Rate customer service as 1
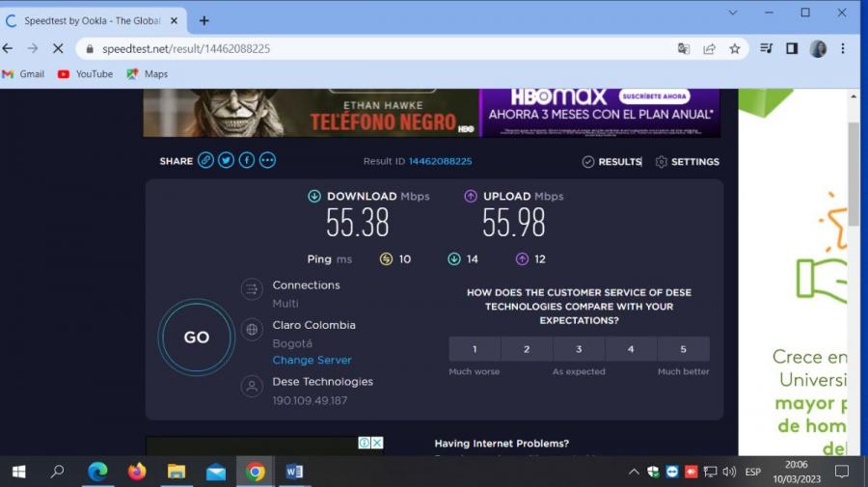Viewport: 868px width, 487px height. [x=475, y=349]
